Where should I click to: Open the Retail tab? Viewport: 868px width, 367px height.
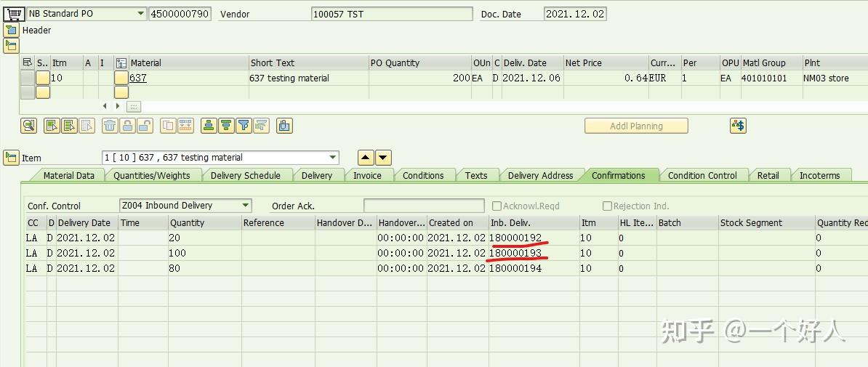(x=768, y=175)
